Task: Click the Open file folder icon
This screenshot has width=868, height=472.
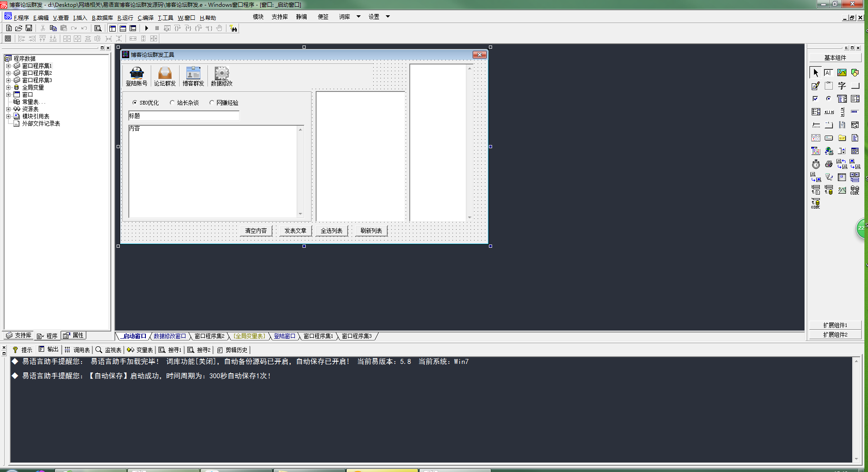Action: pyautogui.click(x=19, y=28)
